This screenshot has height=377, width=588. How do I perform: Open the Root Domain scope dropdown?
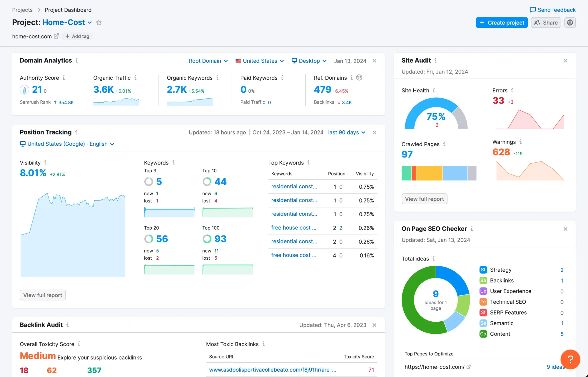pyautogui.click(x=208, y=61)
